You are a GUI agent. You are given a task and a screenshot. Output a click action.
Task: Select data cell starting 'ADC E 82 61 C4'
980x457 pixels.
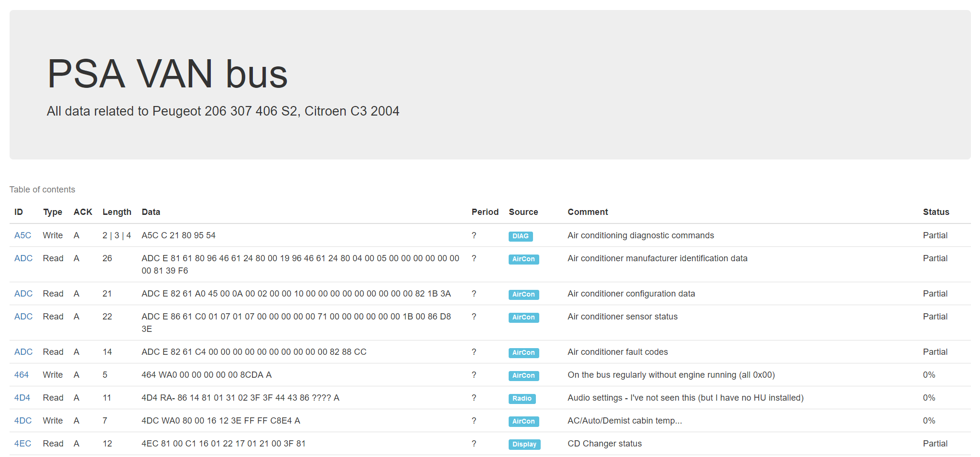[254, 352]
